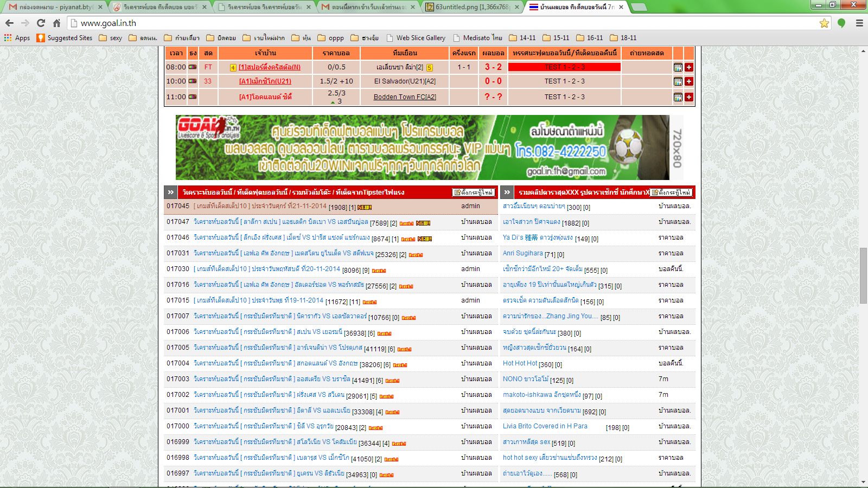Close the active goal.in.th tab
Image resolution: width=868 pixels, height=488 pixels.
point(621,7)
